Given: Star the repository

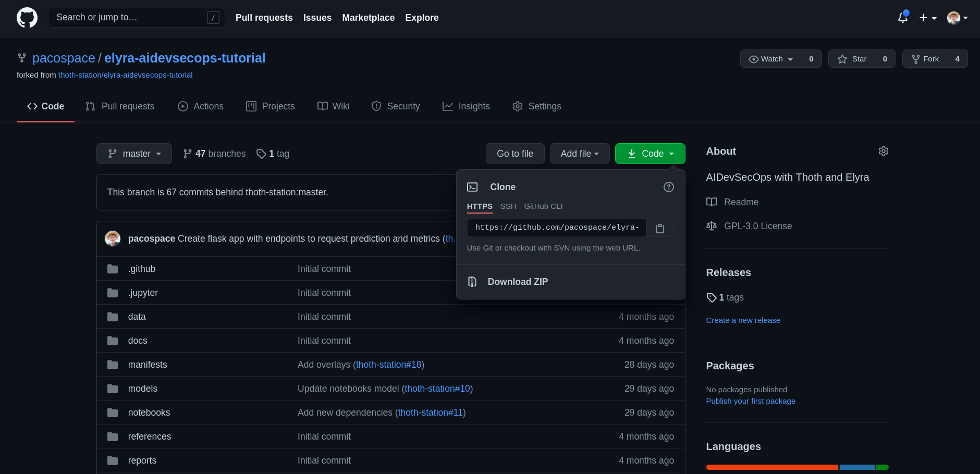Looking at the screenshot, I should 852,59.
